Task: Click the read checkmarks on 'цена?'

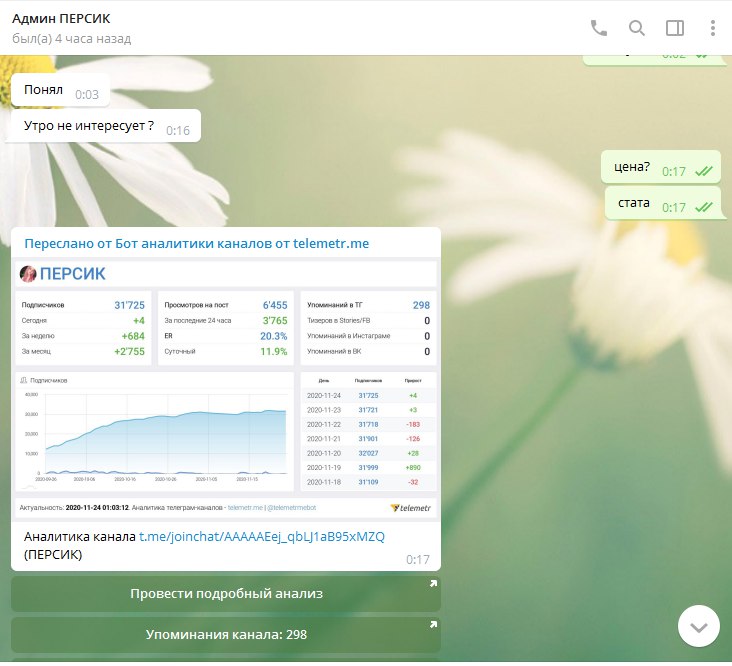Action: pyautogui.click(x=704, y=172)
